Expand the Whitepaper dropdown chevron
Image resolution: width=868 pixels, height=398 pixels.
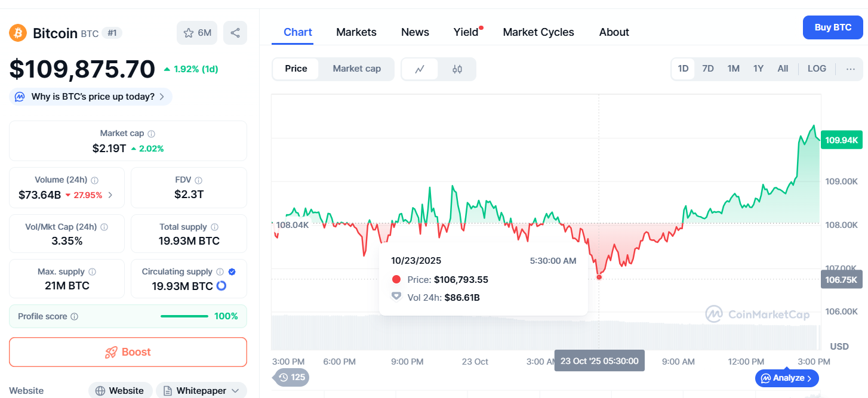coord(235,391)
